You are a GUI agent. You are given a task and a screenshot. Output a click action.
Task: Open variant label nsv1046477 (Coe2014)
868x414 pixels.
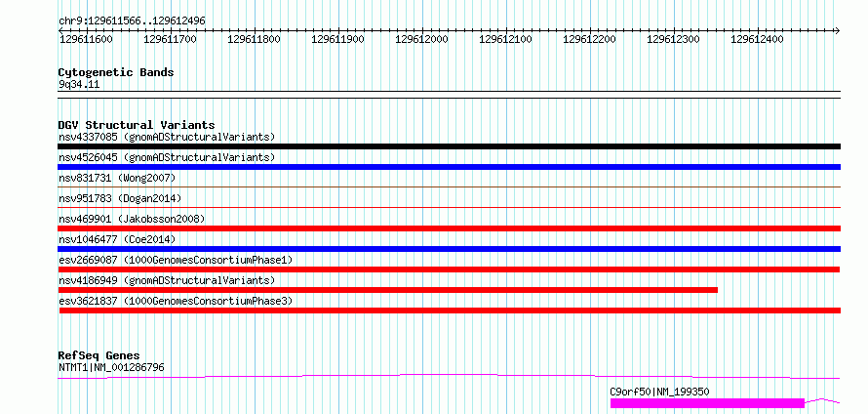click(x=117, y=239)
